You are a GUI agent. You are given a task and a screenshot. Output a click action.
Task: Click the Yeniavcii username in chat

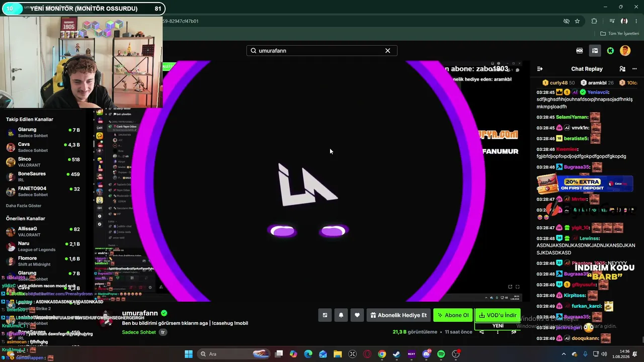598,93
